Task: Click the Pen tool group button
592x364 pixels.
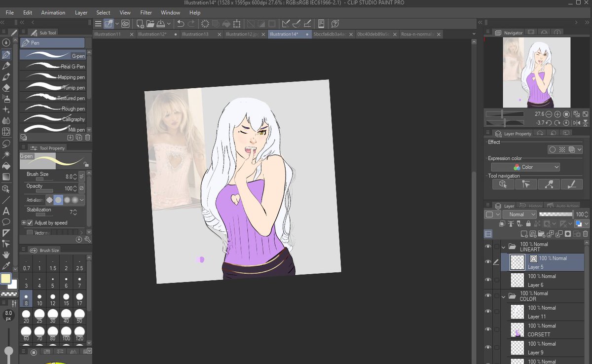Action: point(53,43)
